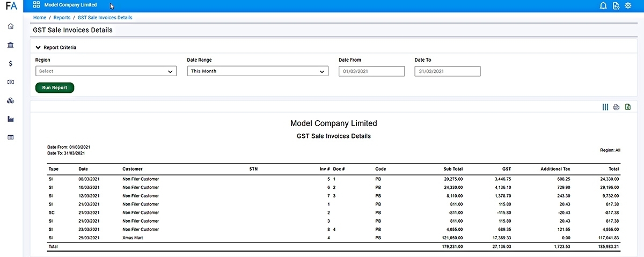Click the Code column header

point(380,169)
